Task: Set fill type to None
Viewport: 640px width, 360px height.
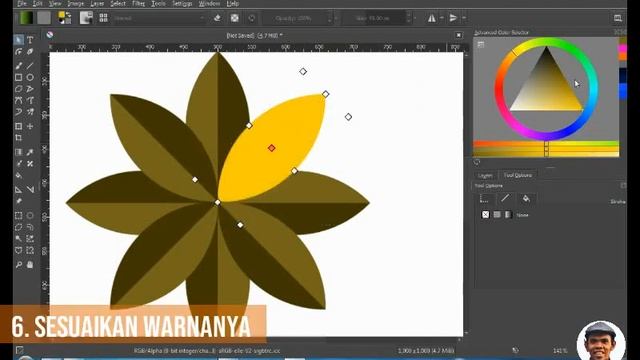Action: 485,214
